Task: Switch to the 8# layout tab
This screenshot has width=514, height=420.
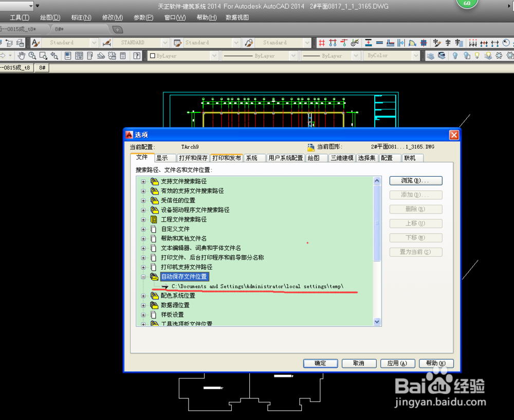Action: click(42, 68)
